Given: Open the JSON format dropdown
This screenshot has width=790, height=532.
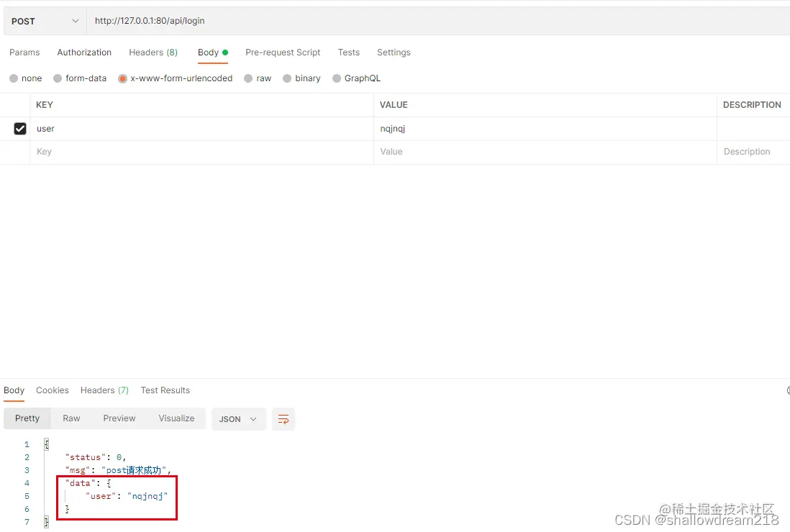Looking at the screenshot, I should point(238,419).
